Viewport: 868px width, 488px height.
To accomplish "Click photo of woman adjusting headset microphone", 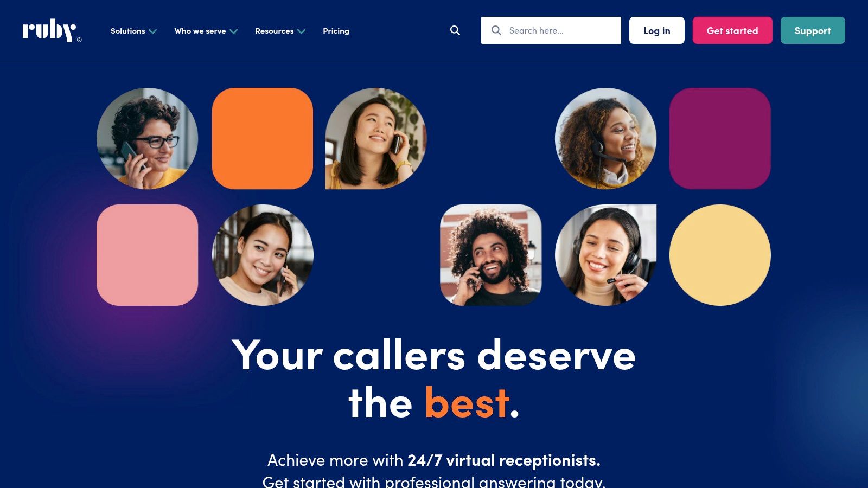I will [x=605, y=255].
